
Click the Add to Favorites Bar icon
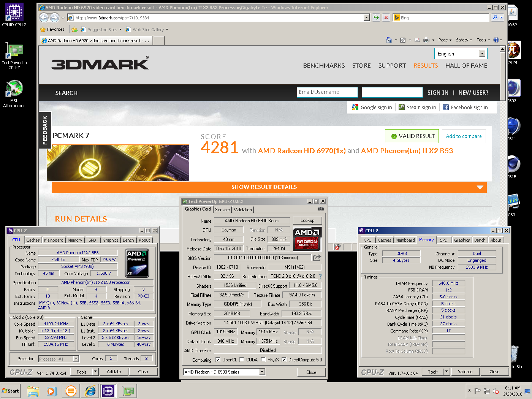pyautogui.click(x=74, y=30)
